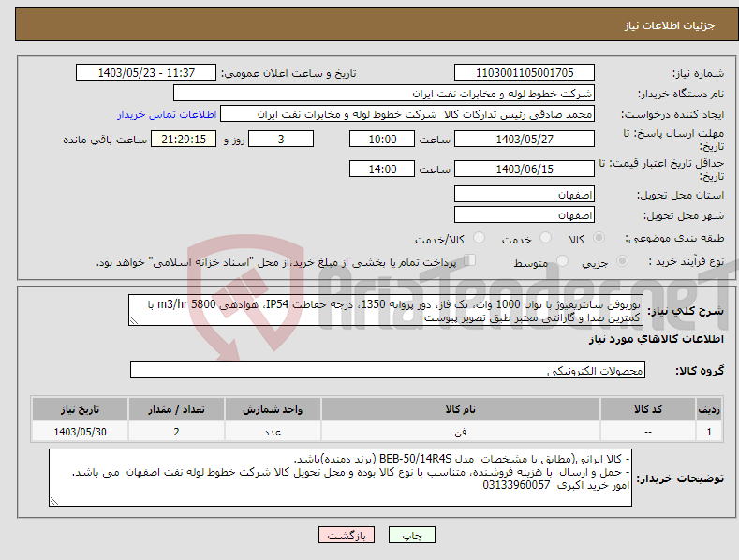Click the page header جزئیات اطلاعات نیاز
Image resolution: width=739 pixels, height=560 pixels.
tap(670, 25)
